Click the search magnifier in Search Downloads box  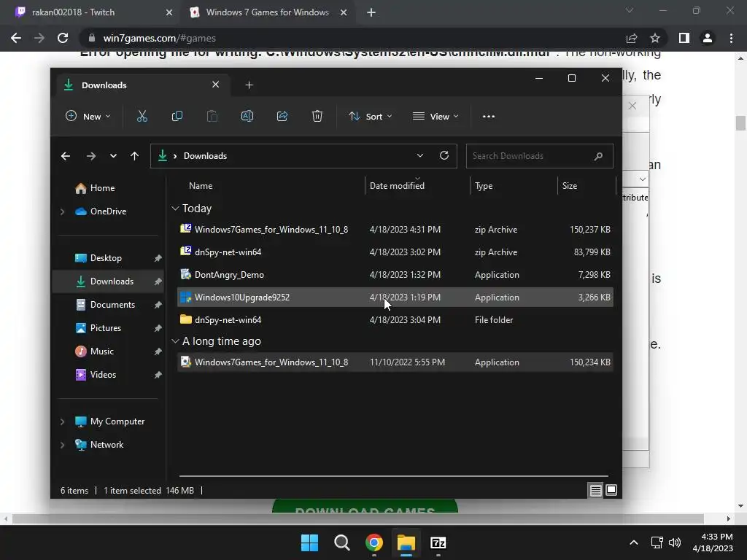598,156
